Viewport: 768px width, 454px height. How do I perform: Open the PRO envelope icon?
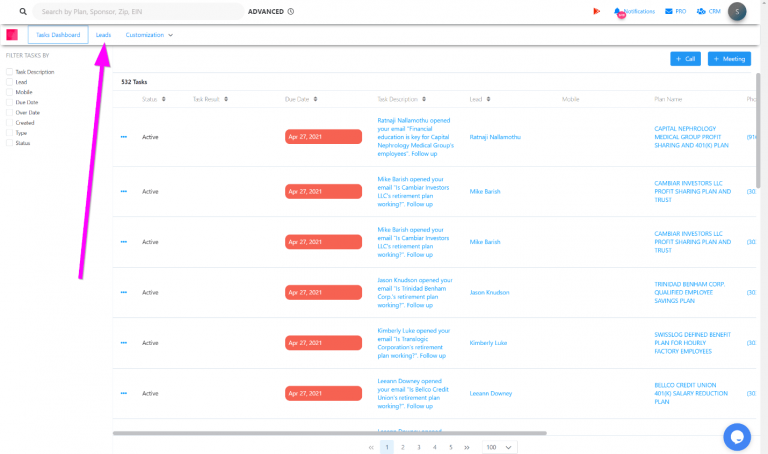[x=668, y=11]
